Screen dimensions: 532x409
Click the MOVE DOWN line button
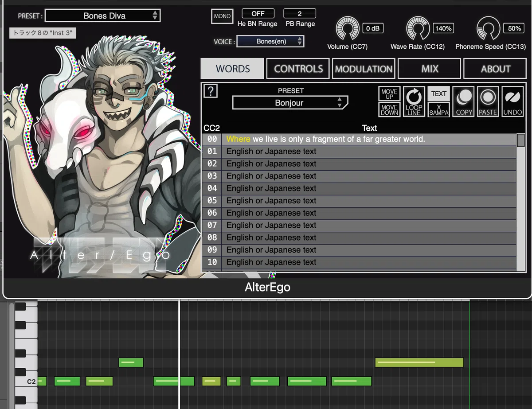click(389, 109)
